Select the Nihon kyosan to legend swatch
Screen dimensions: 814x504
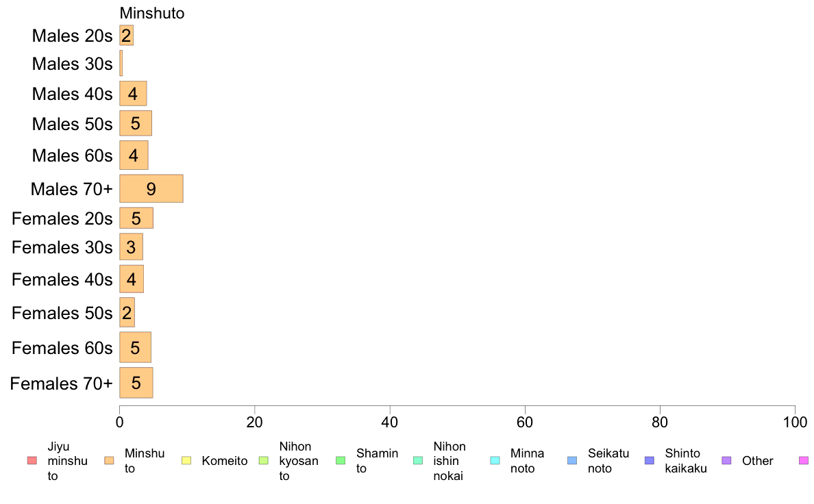coord(264,460)
